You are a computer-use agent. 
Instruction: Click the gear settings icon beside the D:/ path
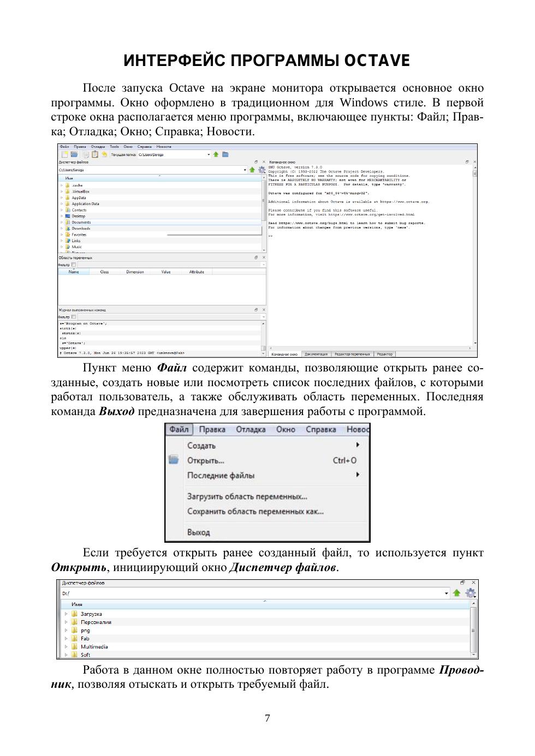(x=470, y=593)
